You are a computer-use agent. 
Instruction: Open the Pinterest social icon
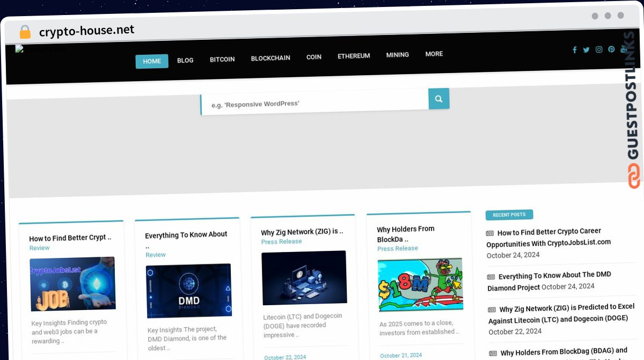[x=611, y=49]
